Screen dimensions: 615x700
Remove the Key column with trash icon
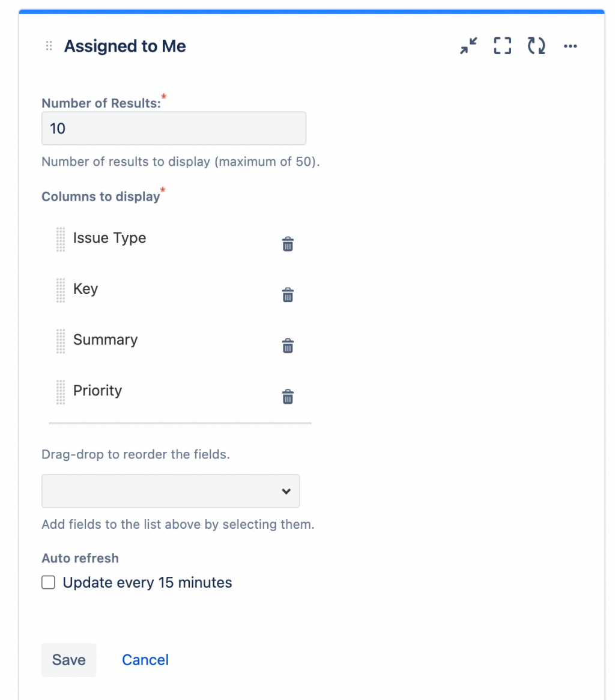point(288,296)
